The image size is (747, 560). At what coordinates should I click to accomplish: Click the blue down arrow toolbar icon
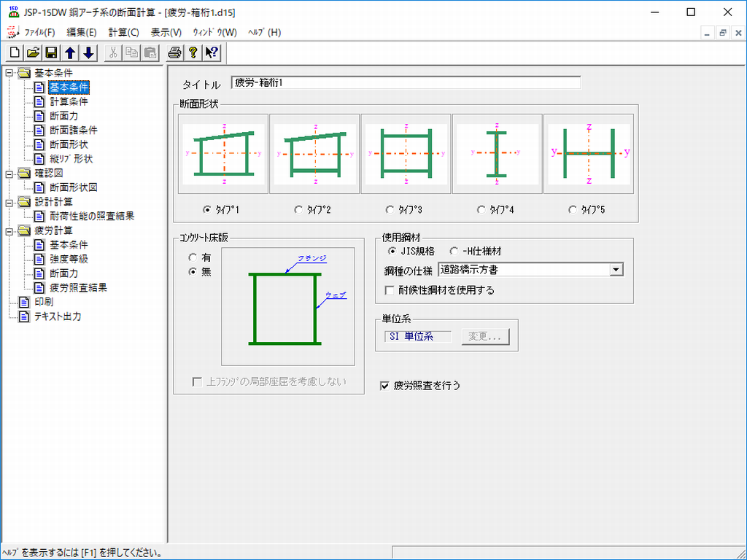88,52
